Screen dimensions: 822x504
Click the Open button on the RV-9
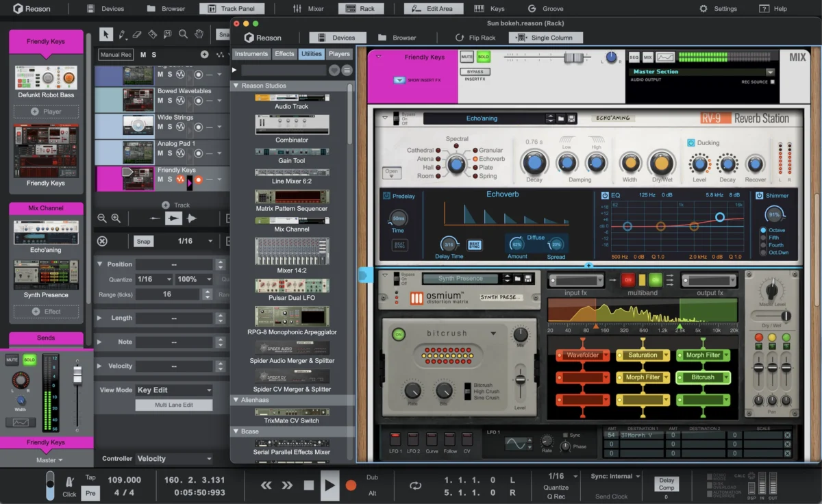coord(392,172)
